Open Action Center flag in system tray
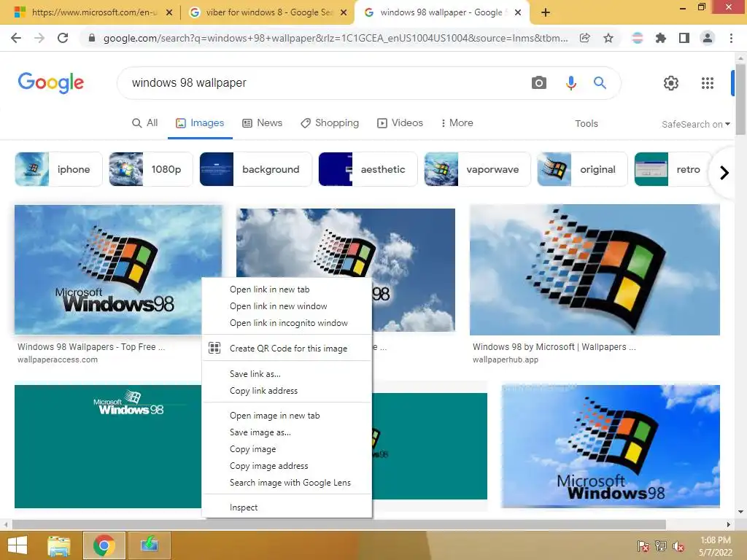This screenshot has height=560, width=747. tap(643, 546)
